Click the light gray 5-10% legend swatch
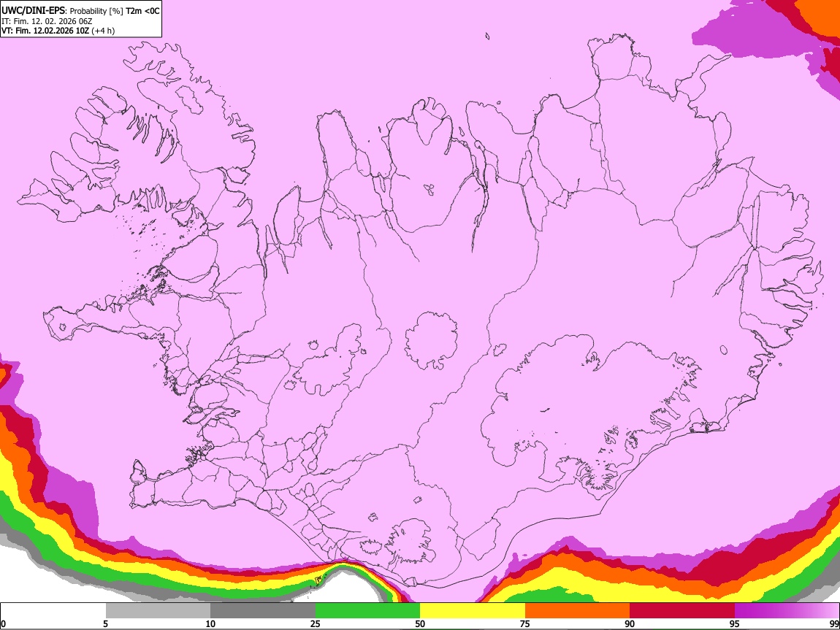 (x=158, y=610)
